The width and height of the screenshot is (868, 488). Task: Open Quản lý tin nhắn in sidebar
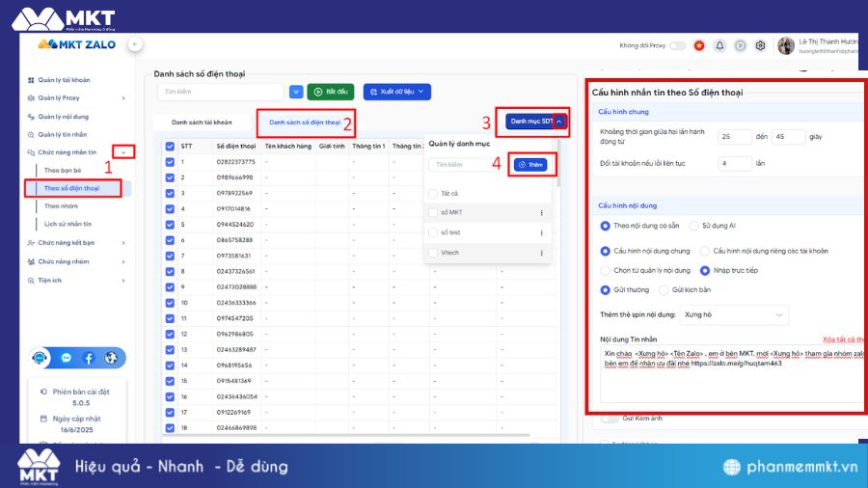[62, 134]
